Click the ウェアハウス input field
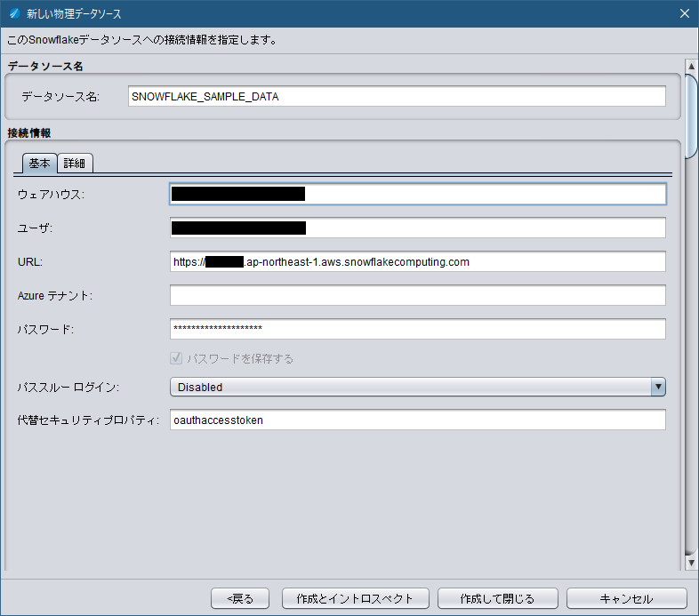This screenshot has height=616, width=699. click(x=418, y=194)
